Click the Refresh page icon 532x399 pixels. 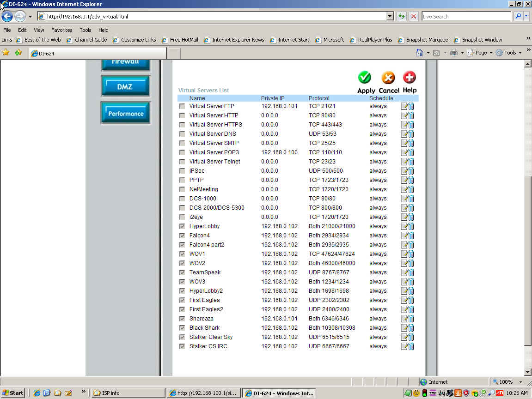pyautogui.click(x=402, y=16)
